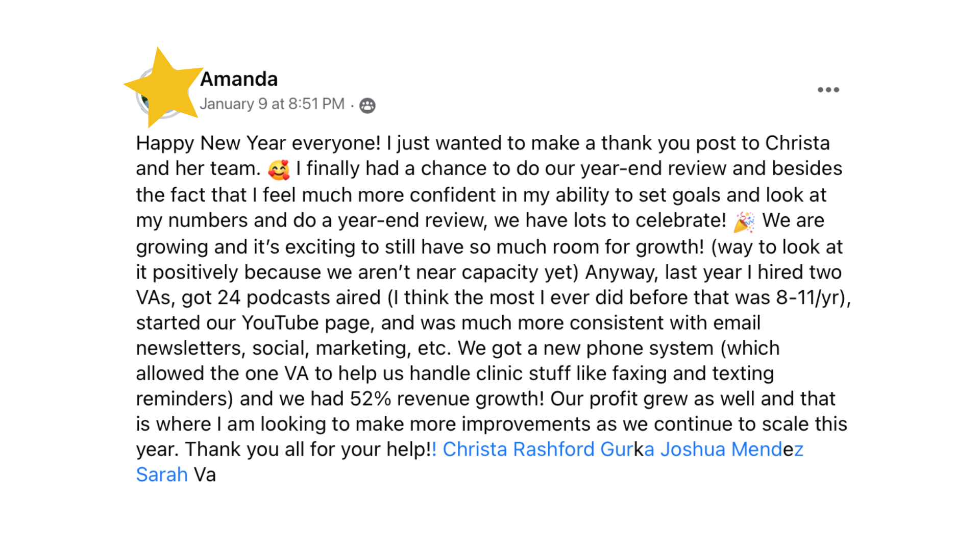This screenshot has width=980, height=551.
Task: Open tagged profile Sarah
Action: [162, 475]
